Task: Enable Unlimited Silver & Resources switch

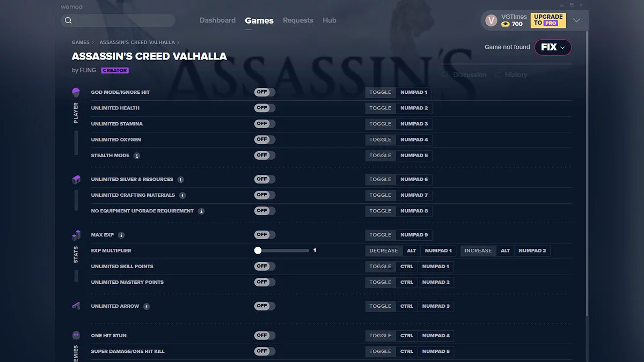Action: point(265,179)
